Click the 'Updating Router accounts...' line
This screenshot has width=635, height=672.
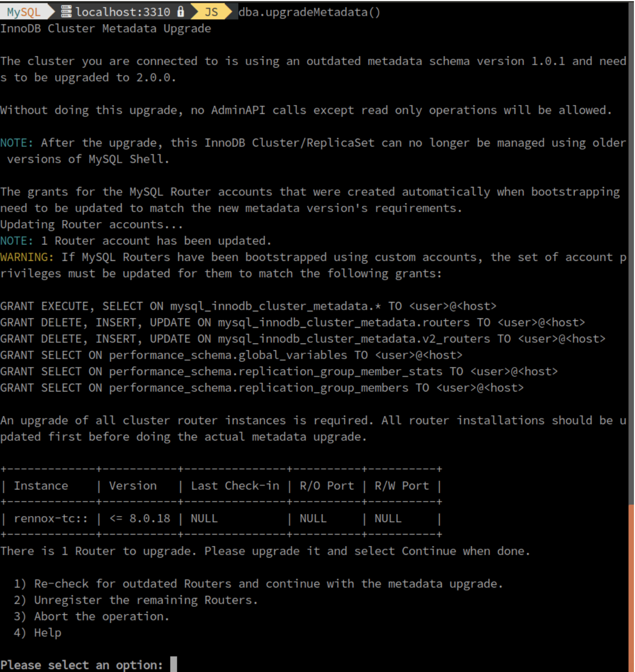(x=92, y=225)
